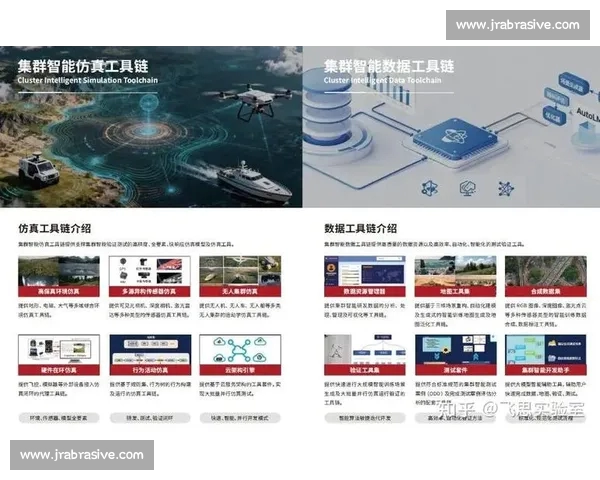This screenshot has height=480, width=600.
Task: Click the database cylinder stack graphic
Action: (x=330, y=115)
